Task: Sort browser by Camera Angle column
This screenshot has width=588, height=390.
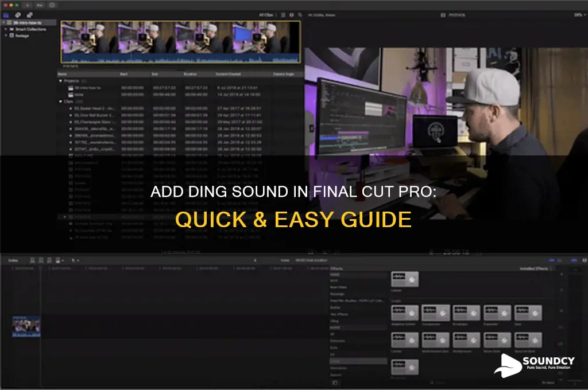Action: pyautogui.click(x=284, y=74)
